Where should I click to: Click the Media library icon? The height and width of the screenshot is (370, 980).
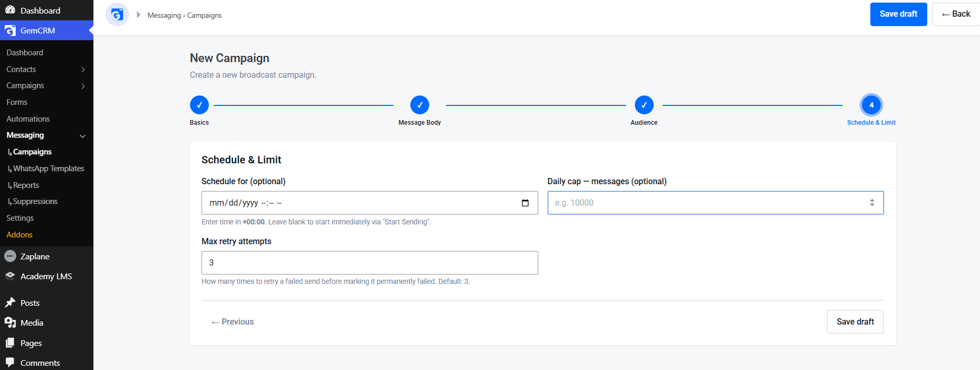(10, 323)
